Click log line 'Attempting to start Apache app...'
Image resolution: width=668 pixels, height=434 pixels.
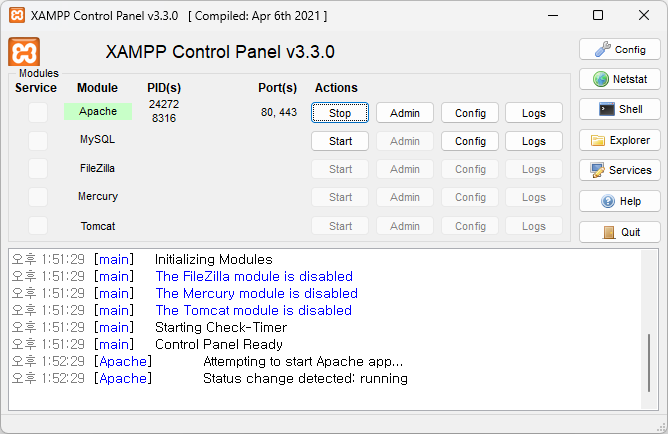(x=303, y=362)
